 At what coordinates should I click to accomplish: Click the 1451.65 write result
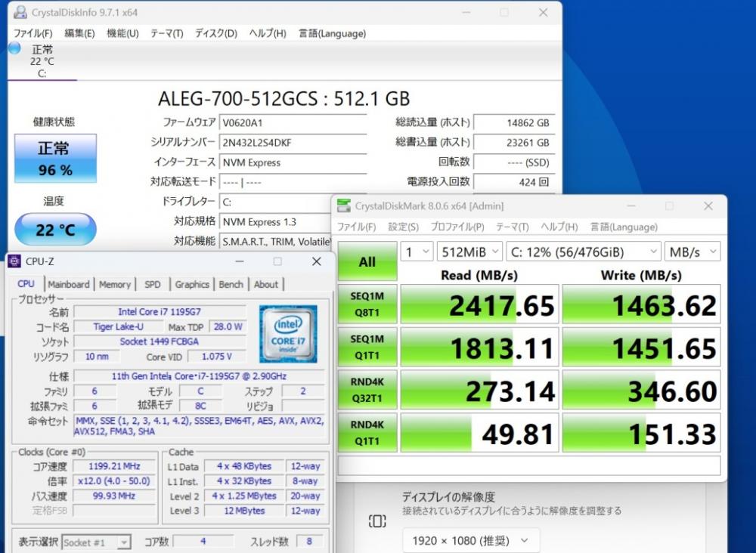coord(641,347)
